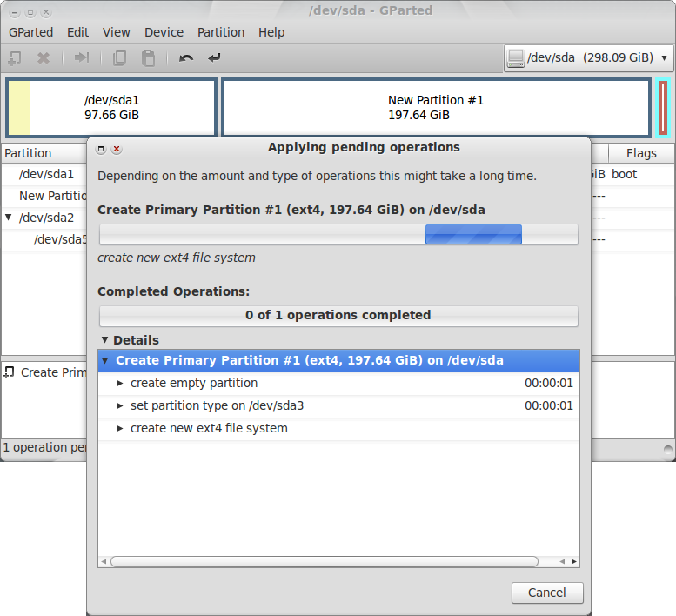676x616 pixels.
Task: Open the GParted menu
Action: pyautogui.click(x=30, y=32)
